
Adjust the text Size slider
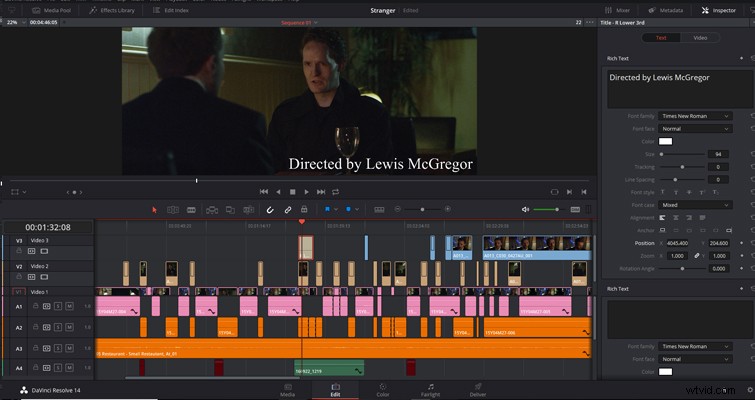[x=682, y=154]
